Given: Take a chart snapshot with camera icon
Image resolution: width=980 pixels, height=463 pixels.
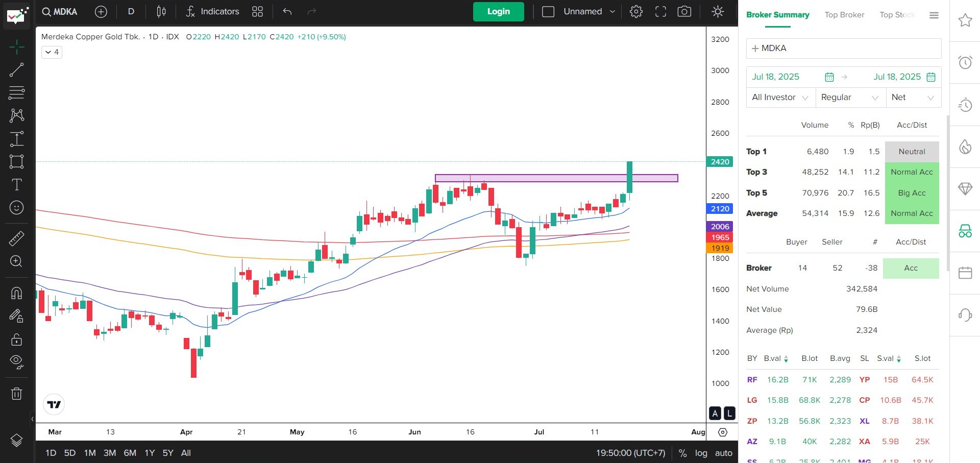Looking at the screenshot, I should (x=684, y=11).
